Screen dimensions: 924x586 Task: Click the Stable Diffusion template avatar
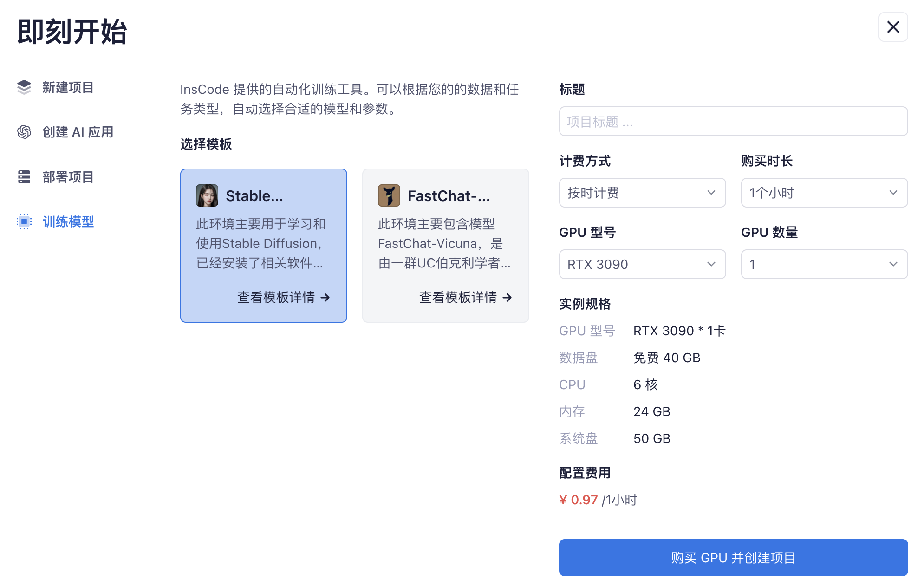point(207,195)
